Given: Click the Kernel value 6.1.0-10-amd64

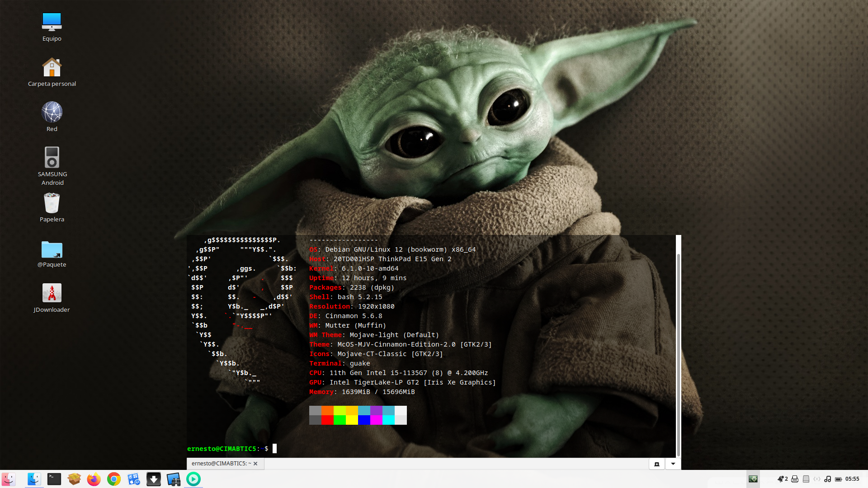Looking at the screenshot, I should (x=370, y=268).
